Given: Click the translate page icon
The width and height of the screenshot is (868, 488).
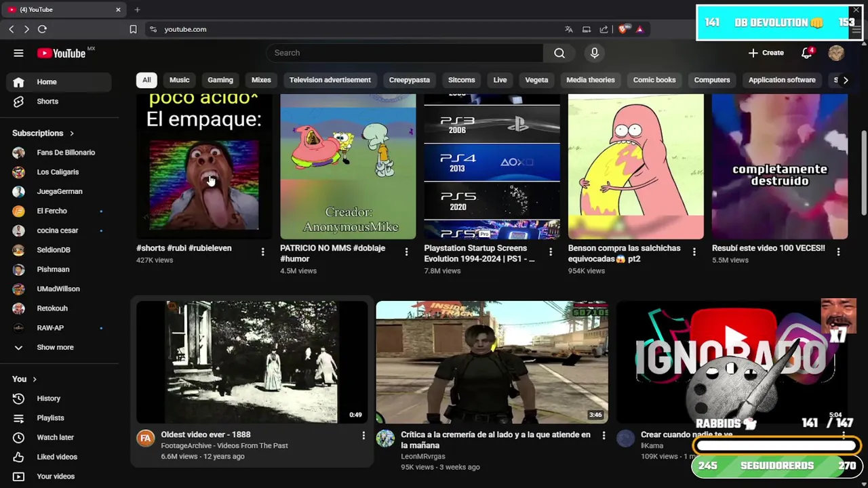Looking at the screenshot, I should click(x=569, y=29).
